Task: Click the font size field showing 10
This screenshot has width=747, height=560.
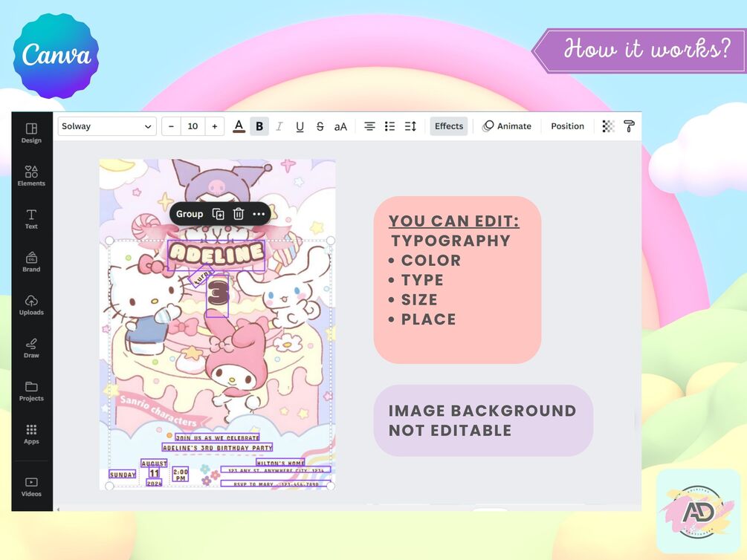Action: click(x=193, y=126)
